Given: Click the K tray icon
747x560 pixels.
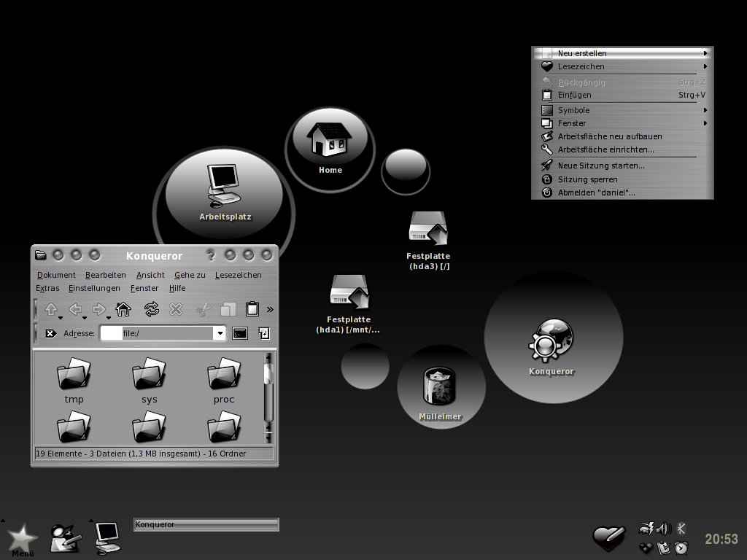Looking at the screenshot, I should 681,528.
